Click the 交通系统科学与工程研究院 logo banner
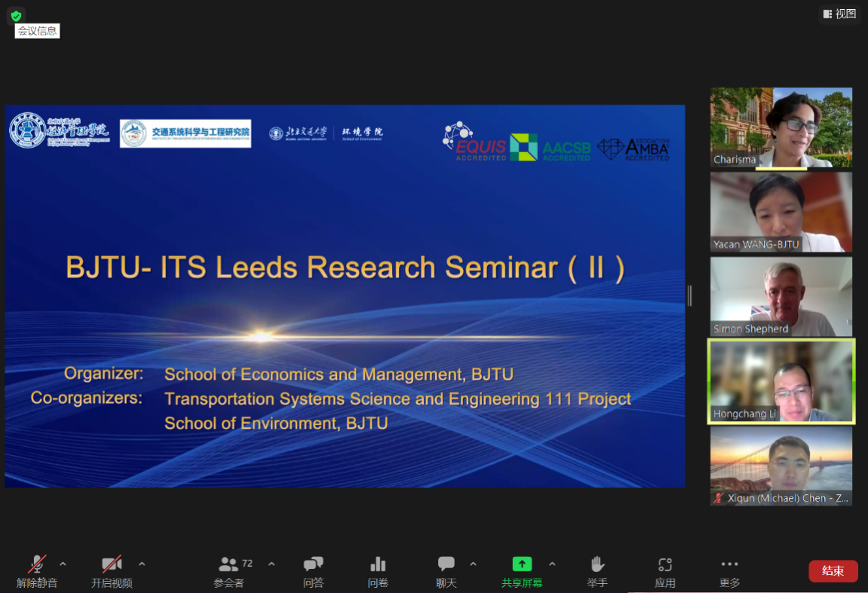The width and height of the screenshot is (868, 593). (x=186, y=133)
